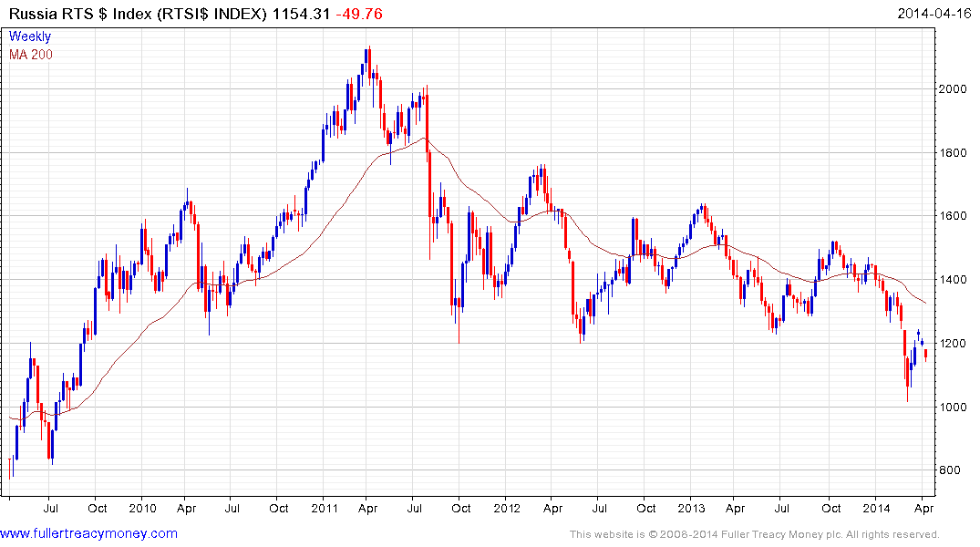Open the www.fullertreacymoney.com link
The image size is (980, 547).
click(88, 534)
